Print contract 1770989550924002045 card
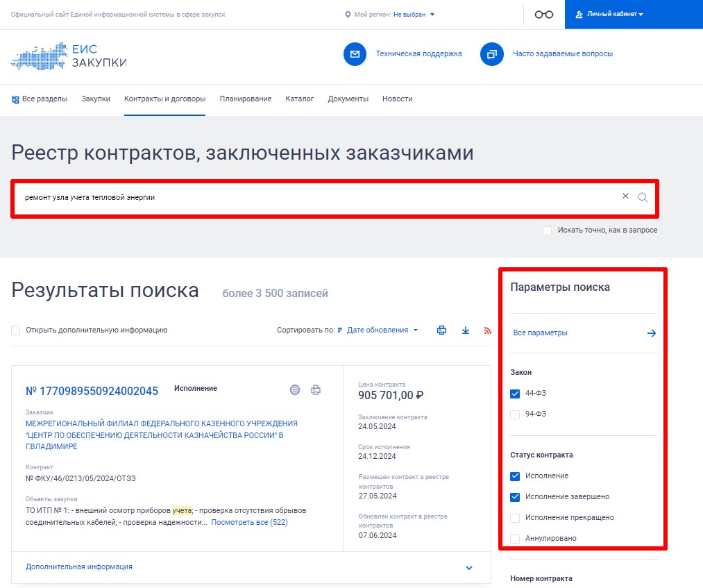703x588 pixels. (316, 389)
